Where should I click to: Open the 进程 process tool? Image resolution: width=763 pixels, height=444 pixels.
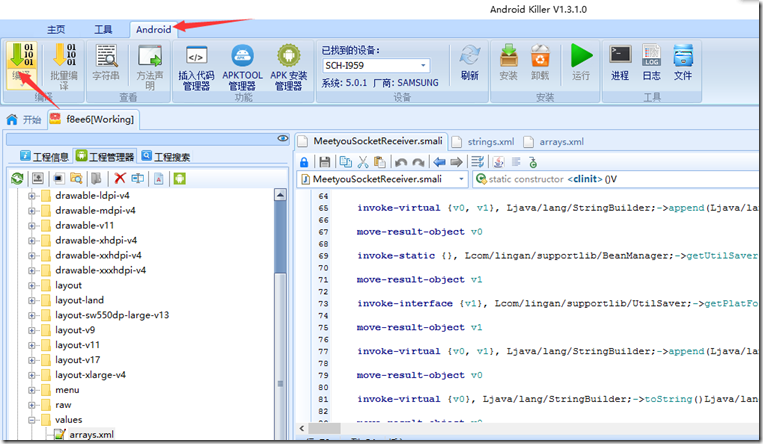point(620,62)
